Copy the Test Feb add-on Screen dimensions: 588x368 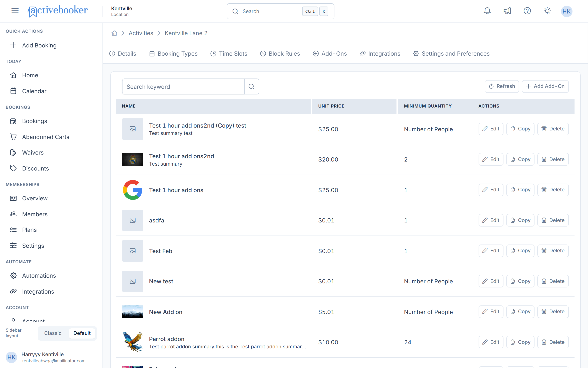click(520, 250)
